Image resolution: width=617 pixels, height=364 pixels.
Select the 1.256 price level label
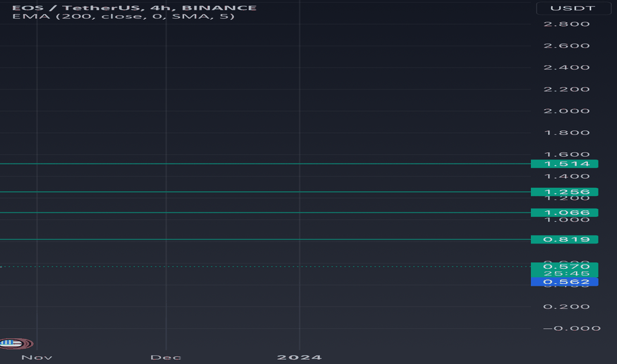tap(564, 192)
